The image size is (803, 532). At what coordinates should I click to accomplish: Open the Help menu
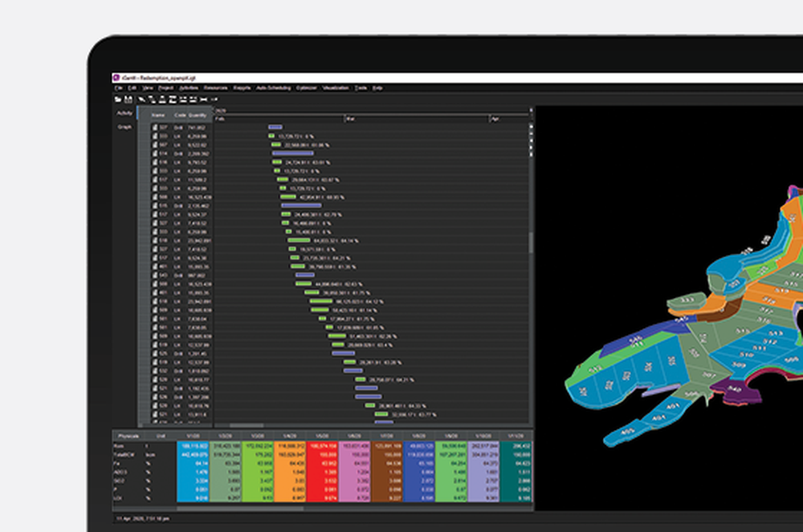pyautogui.click(x=377, y=88)
